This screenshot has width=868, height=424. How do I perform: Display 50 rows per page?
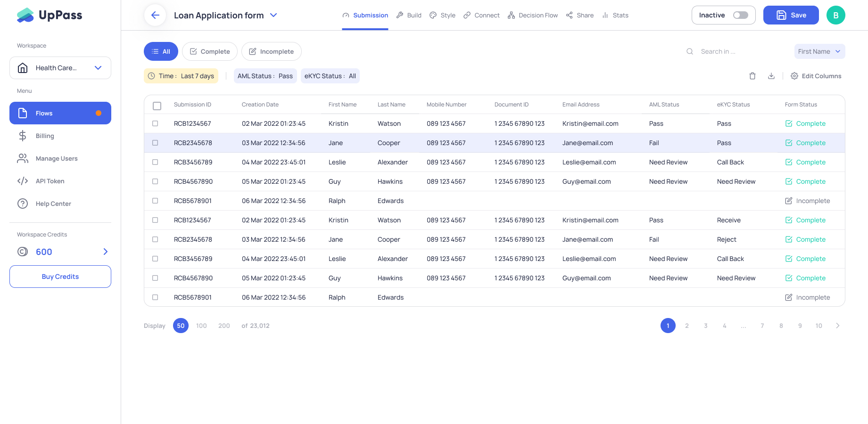pyautogui.click(x=181, y=326)
